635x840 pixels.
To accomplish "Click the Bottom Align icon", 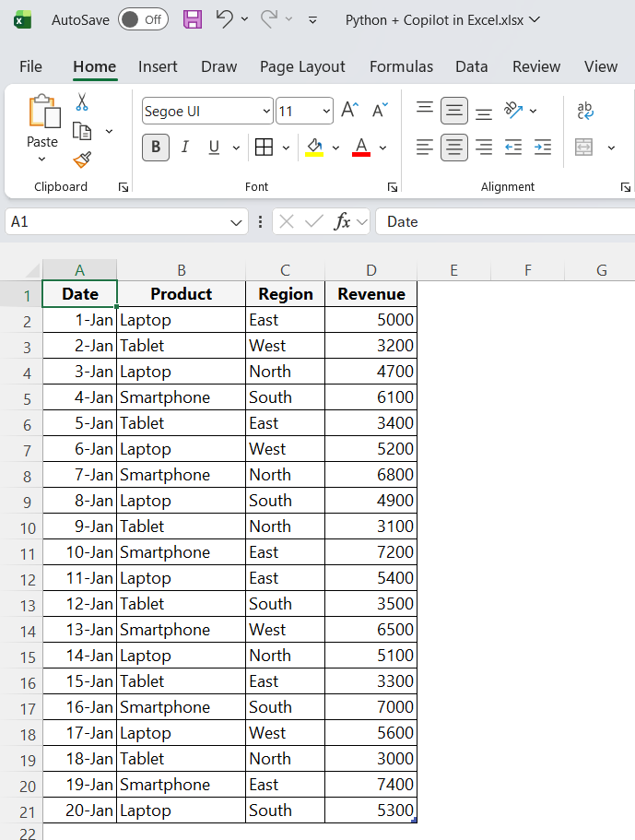I will pyautogui.click(x=484, y=112).
